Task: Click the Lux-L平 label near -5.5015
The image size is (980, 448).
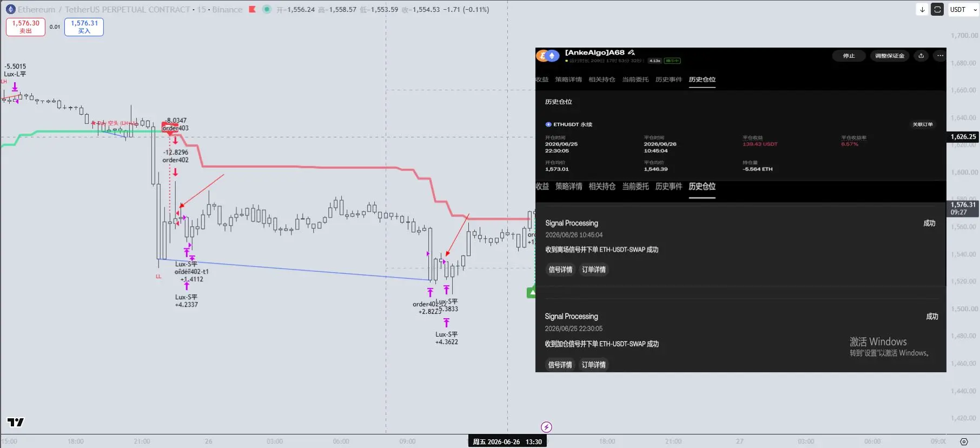Action: tap(15, 74)
